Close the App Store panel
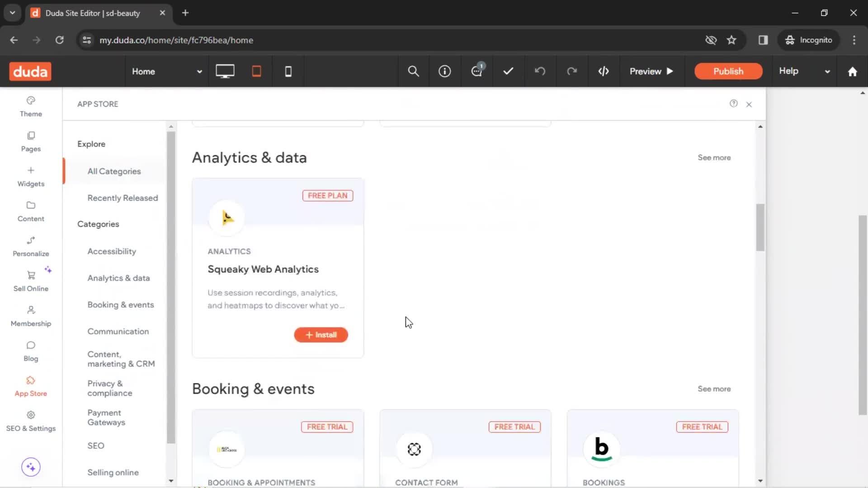 point(749,104)
